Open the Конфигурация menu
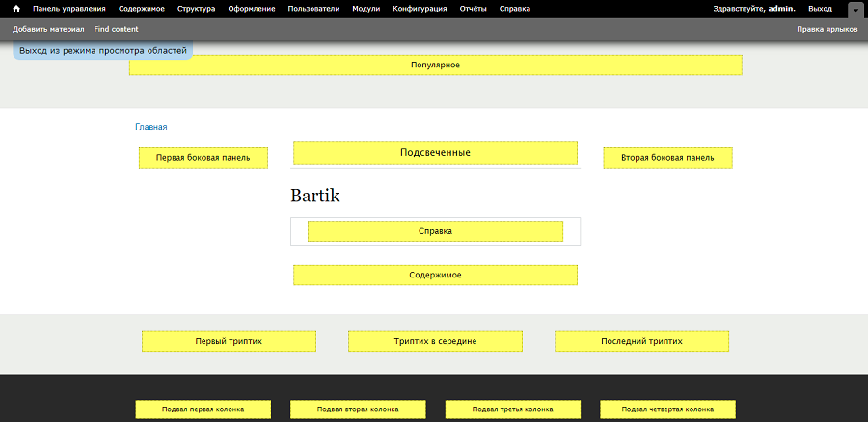The image size is (868, 422). [x=420, y=9]
